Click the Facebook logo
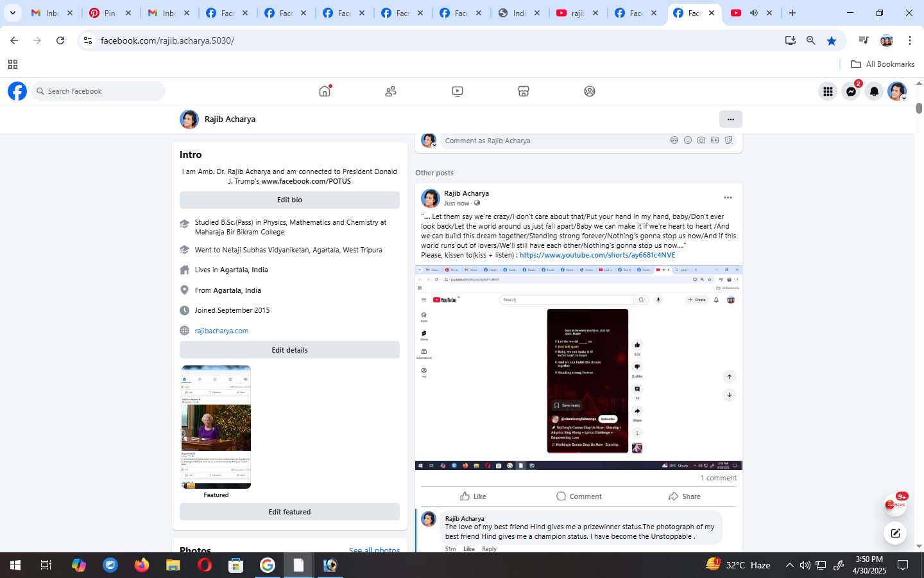924x578 pixels. pyautogui.click(x=17, y=91)
